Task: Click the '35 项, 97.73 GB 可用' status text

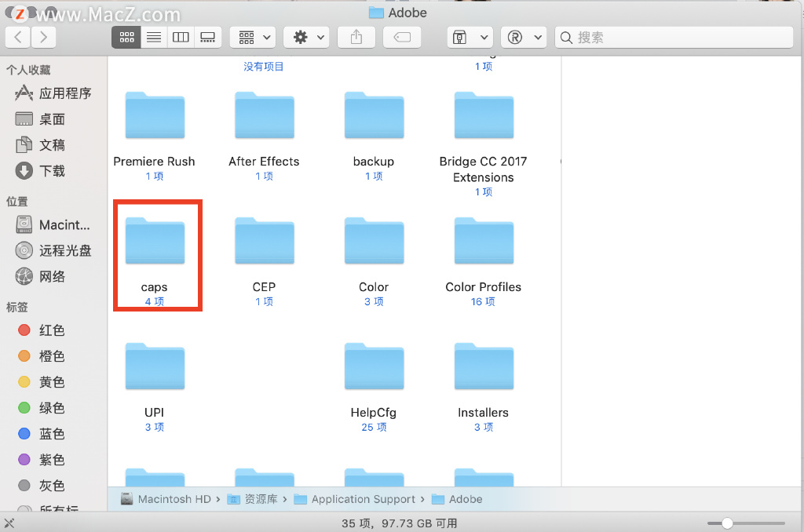Action: (400, 523)
